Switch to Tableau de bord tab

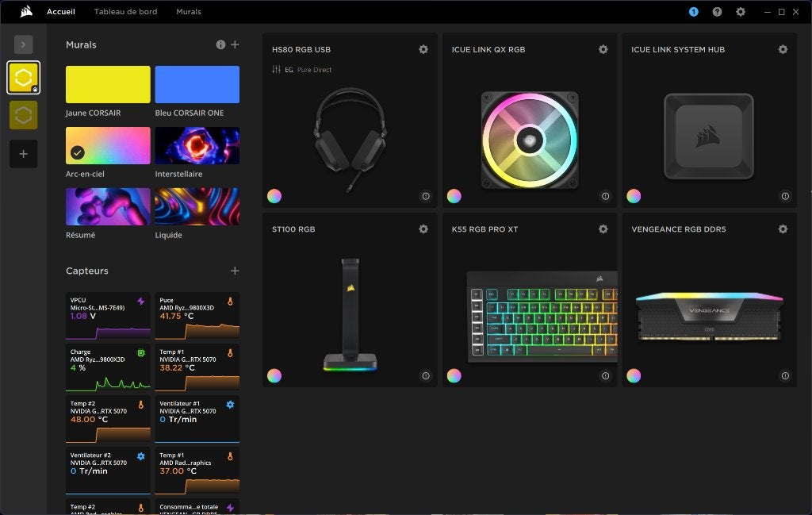pos(125,11)
